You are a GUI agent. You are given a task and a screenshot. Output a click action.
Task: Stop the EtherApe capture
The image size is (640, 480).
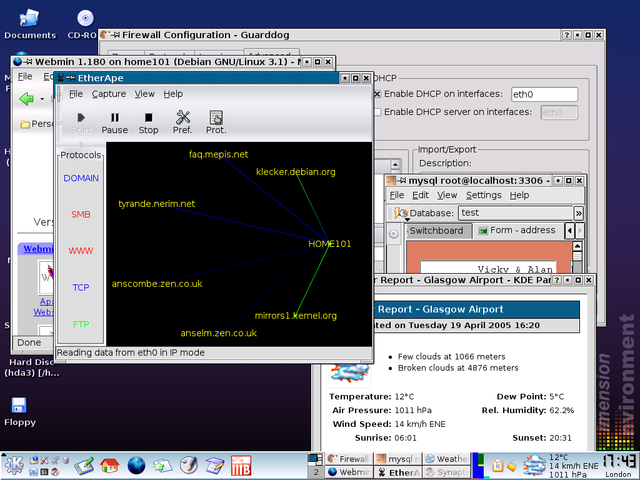(x=148, y=122)
